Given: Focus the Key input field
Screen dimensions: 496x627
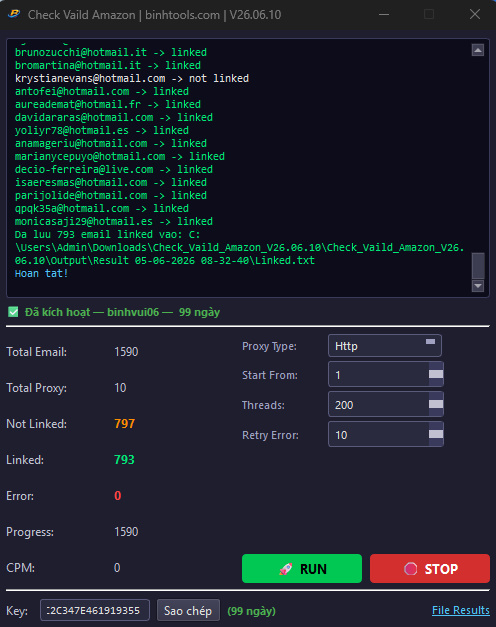Looking at the screenshot, I should point(95,610).
